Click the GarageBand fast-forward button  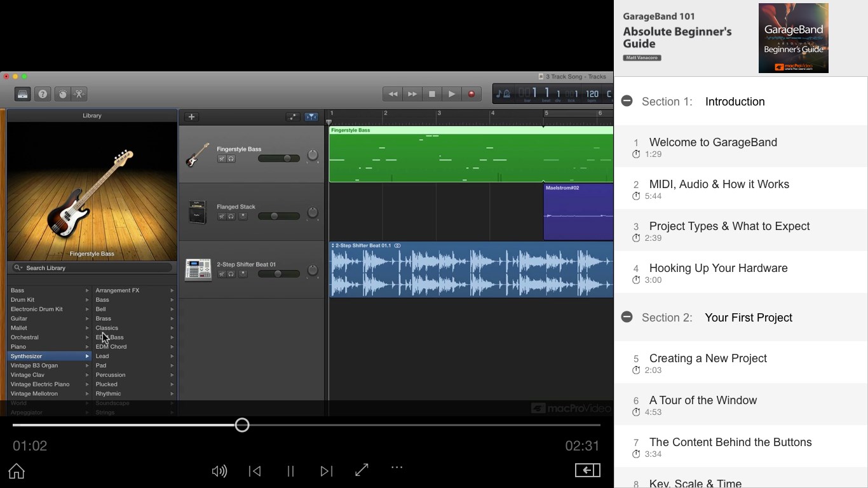click(x=412, y=94)
